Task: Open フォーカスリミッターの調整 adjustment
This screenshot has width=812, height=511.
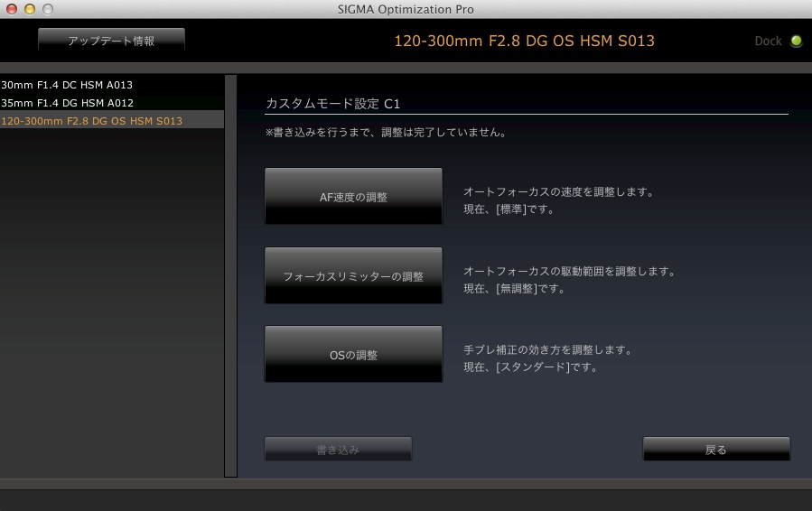Action: (354, 275)
